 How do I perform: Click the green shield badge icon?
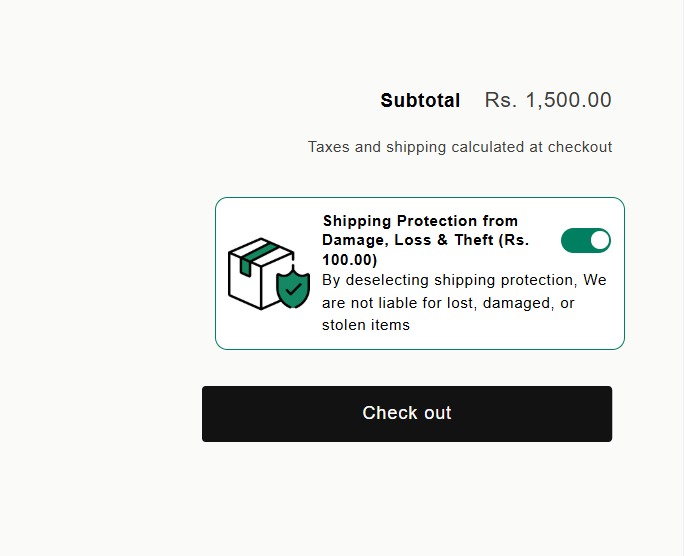click(x=293, y=287)
